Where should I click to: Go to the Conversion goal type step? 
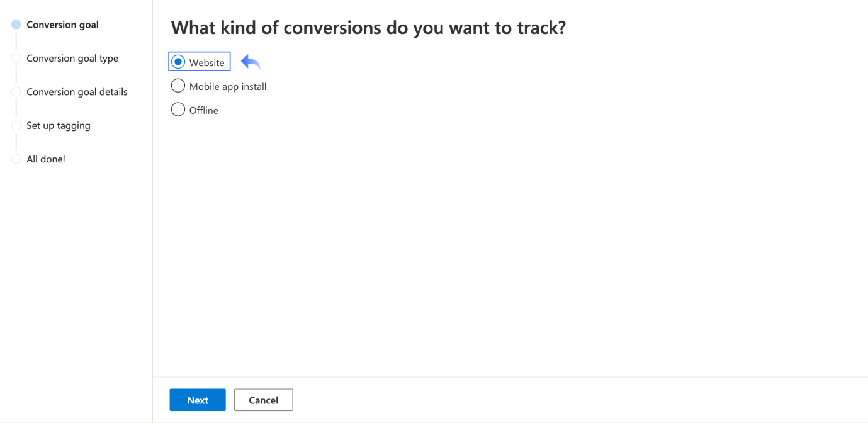[x=72, y=59]
